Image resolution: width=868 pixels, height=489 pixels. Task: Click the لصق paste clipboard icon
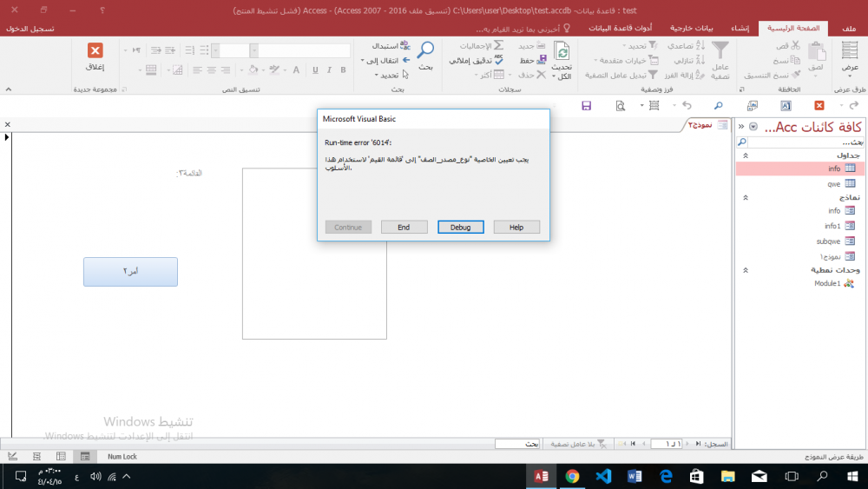pyautogui.click(x=817, y=52)
